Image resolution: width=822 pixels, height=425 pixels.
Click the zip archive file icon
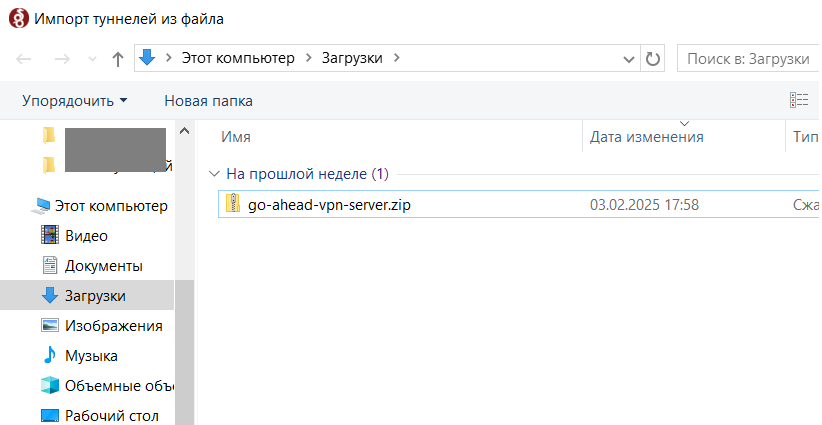pyautogui.click(x=233, y=205)
